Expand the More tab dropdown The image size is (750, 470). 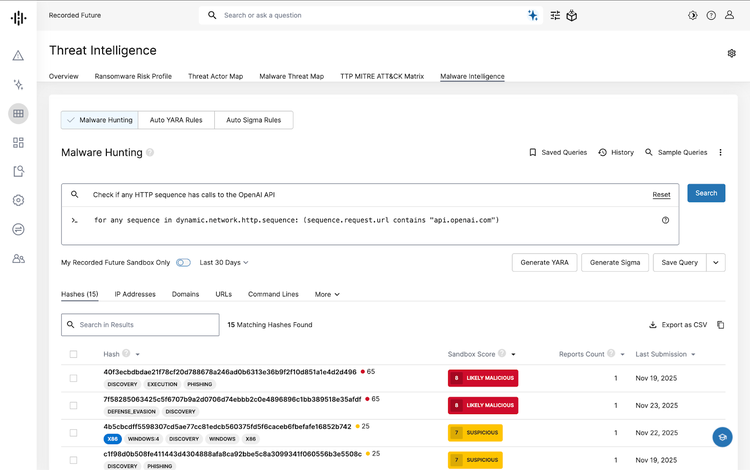[x=327, y=294]
